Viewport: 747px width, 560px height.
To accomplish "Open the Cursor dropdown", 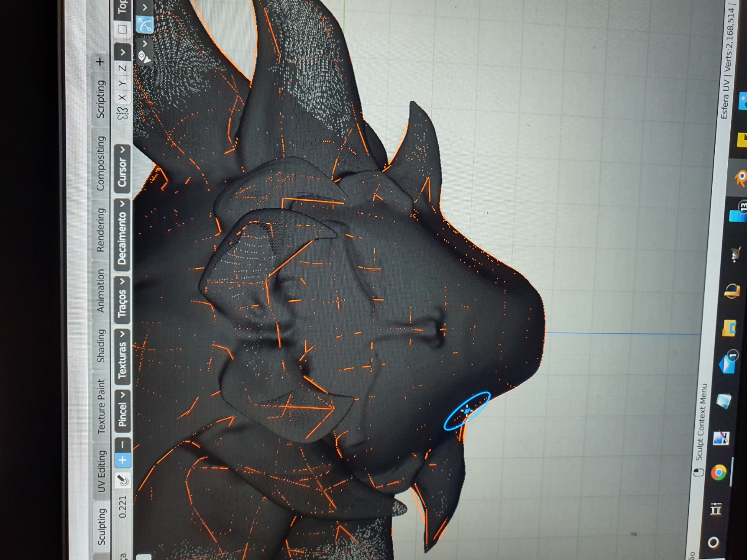I will click(122, 169).
